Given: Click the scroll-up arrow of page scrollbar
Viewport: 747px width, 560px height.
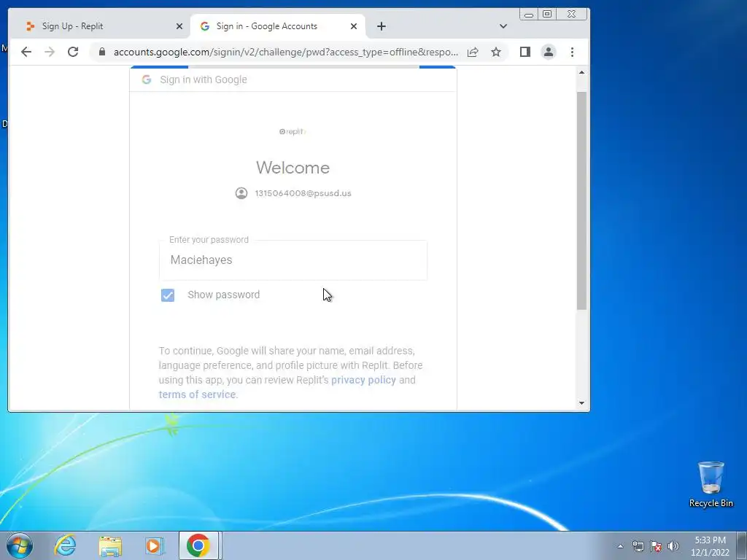Looking at the screenshot, I should pos(581,72).
